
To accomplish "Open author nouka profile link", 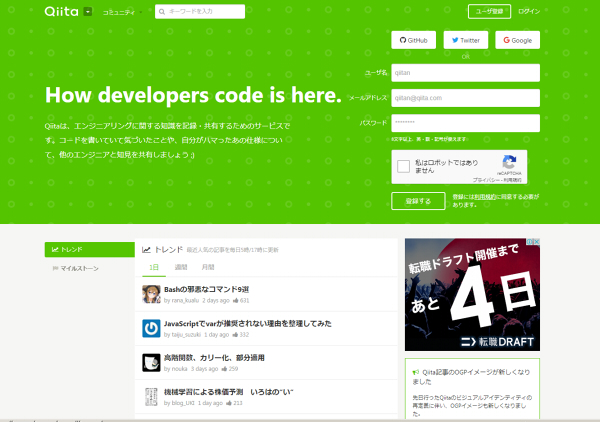I will (179, 369).
